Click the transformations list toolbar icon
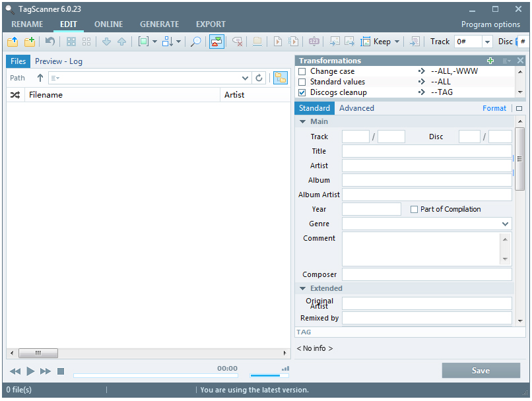 click(415, 42)
